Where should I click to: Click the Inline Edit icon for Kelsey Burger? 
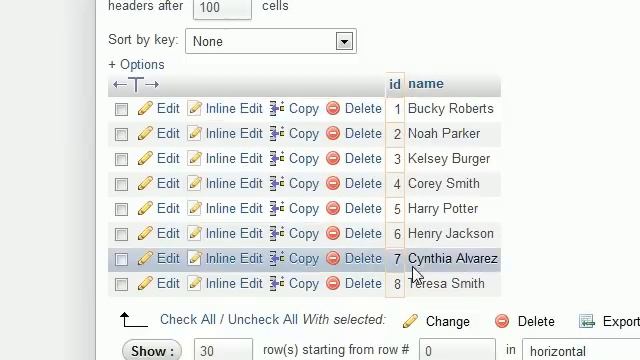pos(194,158)
